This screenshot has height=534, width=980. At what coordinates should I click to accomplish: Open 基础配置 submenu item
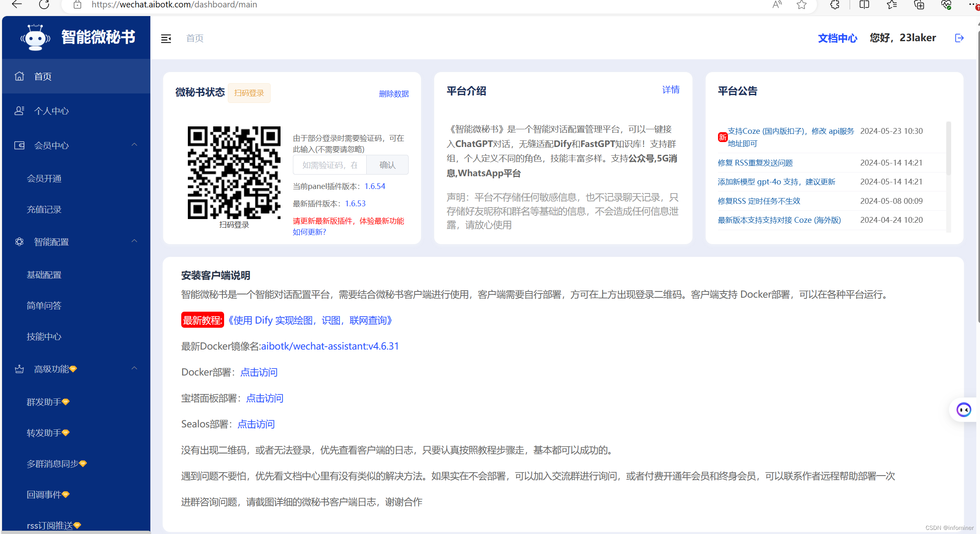pos(44,275)
